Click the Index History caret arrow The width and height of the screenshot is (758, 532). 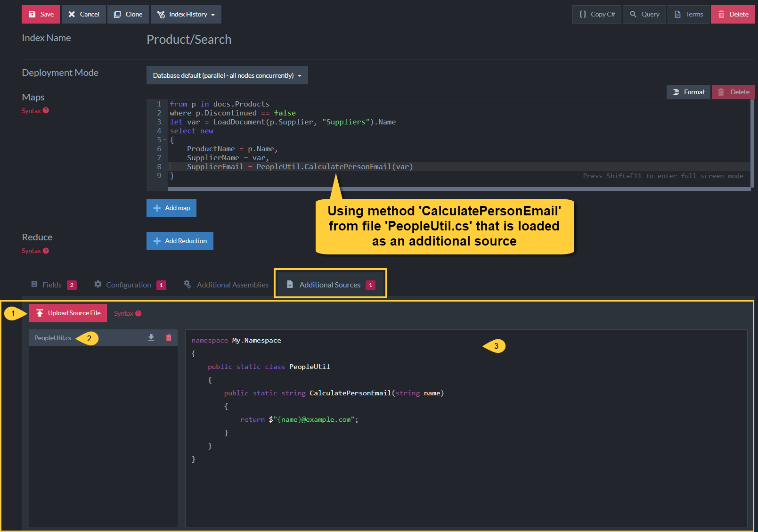pyautogui.click(x=213, y=15)
